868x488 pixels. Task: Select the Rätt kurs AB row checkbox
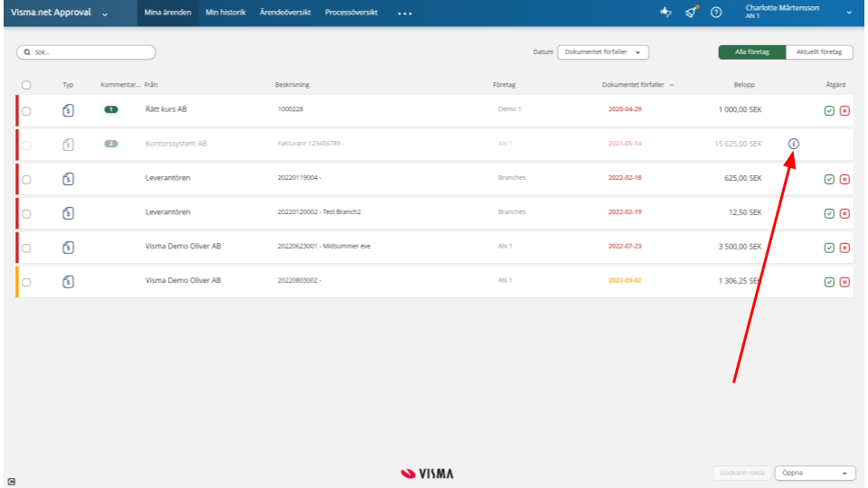click(26, 111)
